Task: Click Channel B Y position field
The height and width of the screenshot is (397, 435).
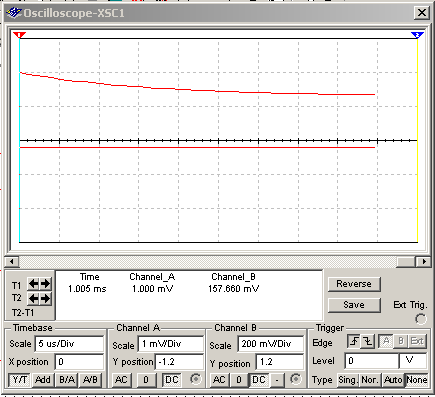Action: [x=280, y=362]
